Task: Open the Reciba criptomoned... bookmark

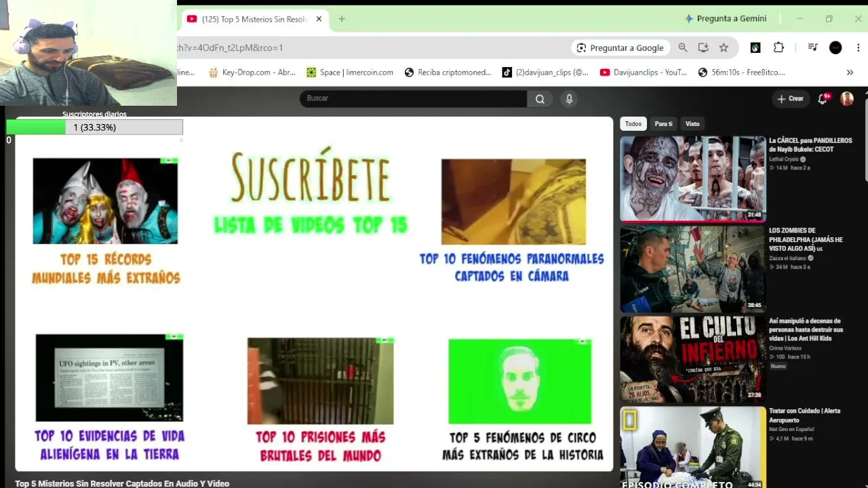Action: [448, 73]
